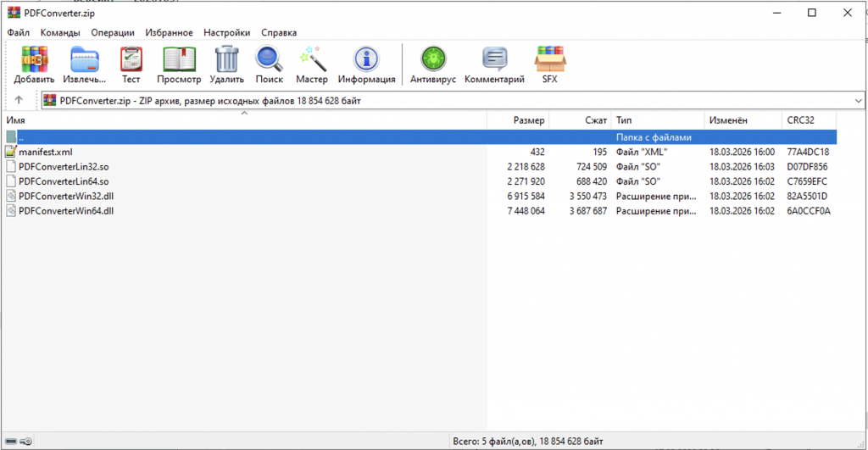Click the PDFConverterWin64.dll file icon

10,211
